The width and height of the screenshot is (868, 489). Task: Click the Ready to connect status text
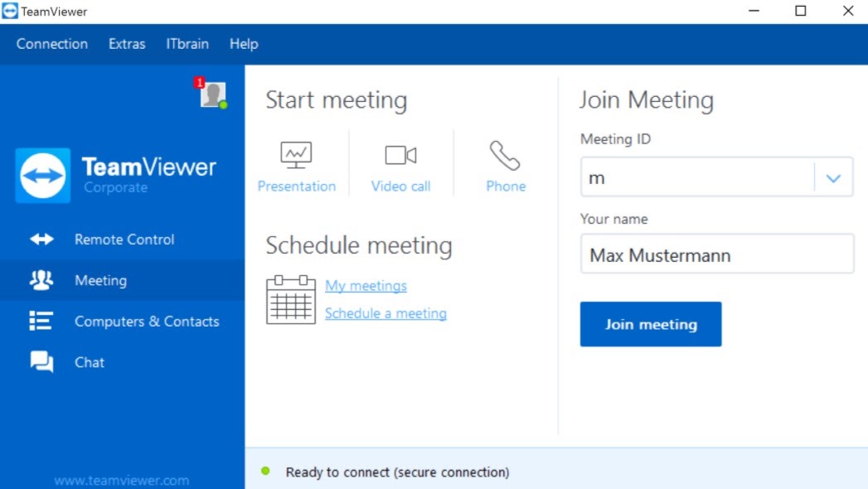[x=397, y=472]
